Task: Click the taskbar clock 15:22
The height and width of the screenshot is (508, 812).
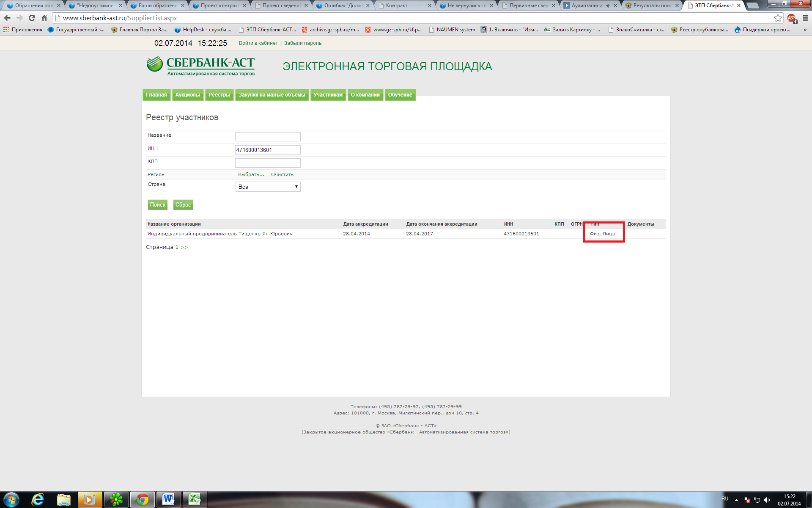Action: (789, 500)
